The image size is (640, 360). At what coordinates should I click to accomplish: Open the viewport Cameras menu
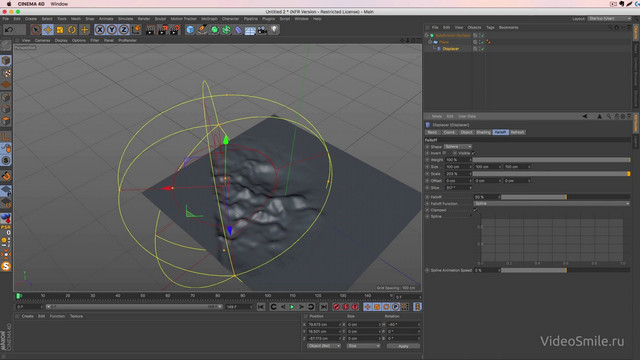click(x=42, y=40)
